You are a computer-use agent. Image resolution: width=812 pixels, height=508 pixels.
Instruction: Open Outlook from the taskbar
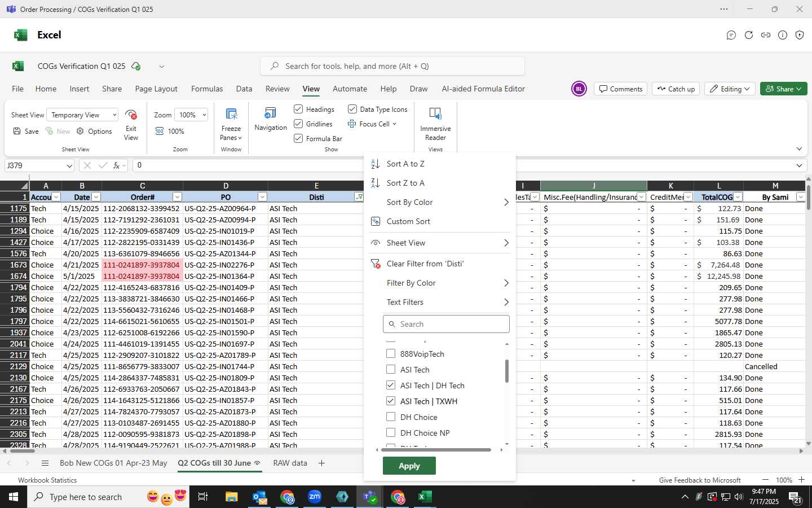coord(259,497)
